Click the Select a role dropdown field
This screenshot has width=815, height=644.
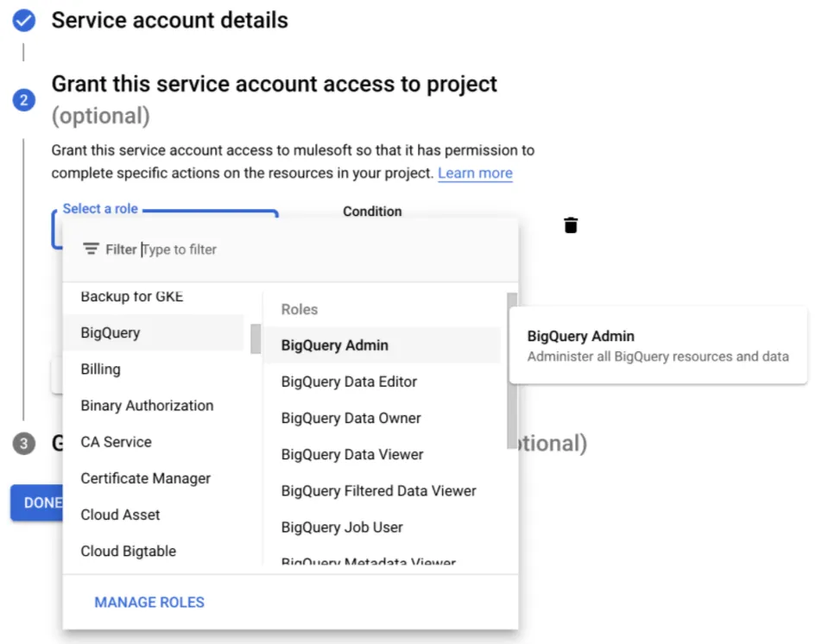pos(165,229)
